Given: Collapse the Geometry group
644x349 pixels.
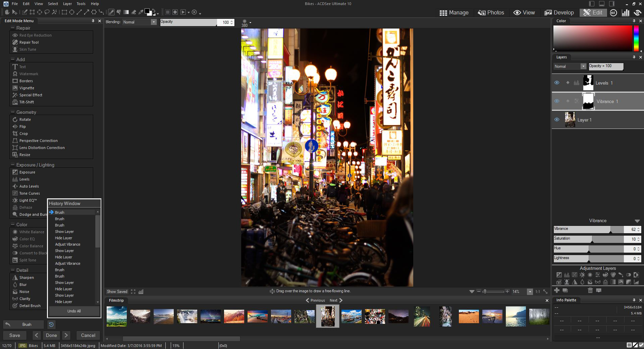Looking at the screenshot, I should [13, 112].
